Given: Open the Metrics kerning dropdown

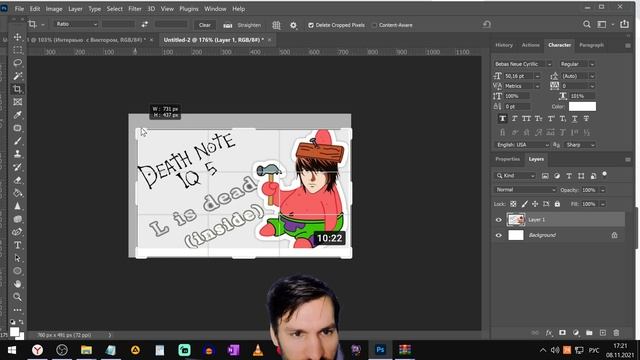Looking at the screenshot, I should (x=537, y=86).
